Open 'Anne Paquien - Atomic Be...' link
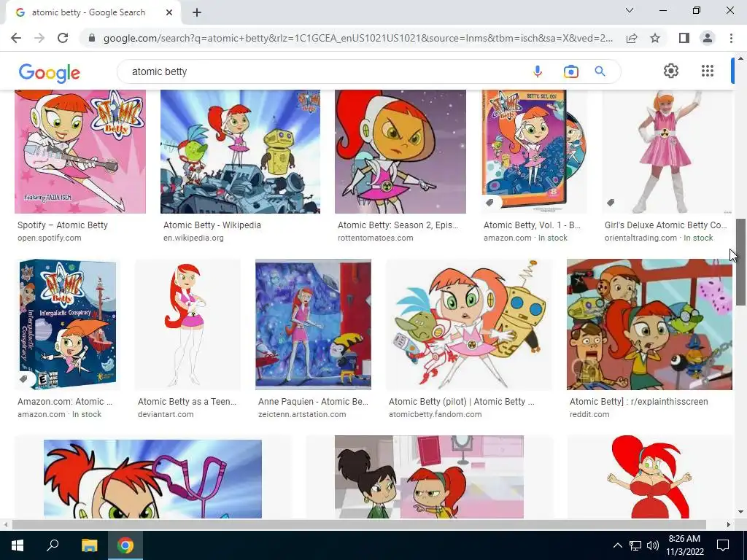 click(x=313, y=402)
